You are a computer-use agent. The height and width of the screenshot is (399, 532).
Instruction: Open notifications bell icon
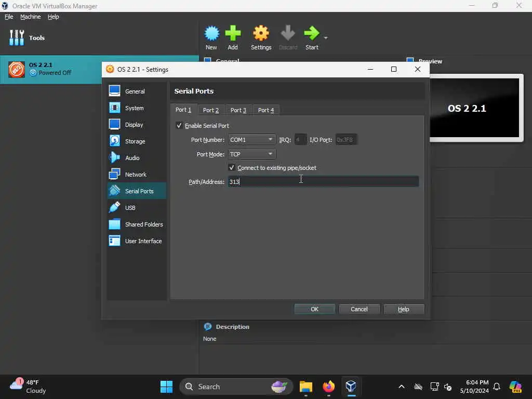(x=497, y=387)
